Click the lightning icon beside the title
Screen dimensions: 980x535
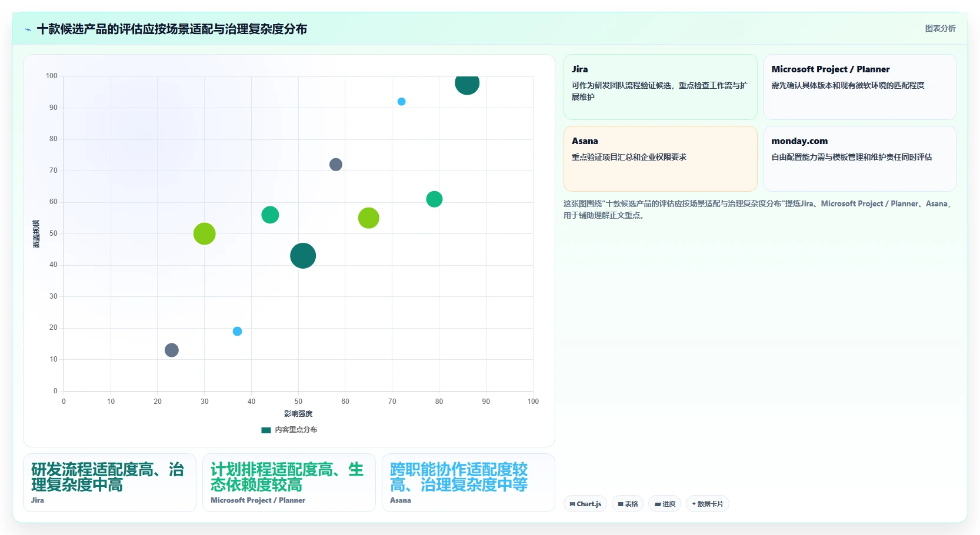pyautogui.click(x=28, y=29)
